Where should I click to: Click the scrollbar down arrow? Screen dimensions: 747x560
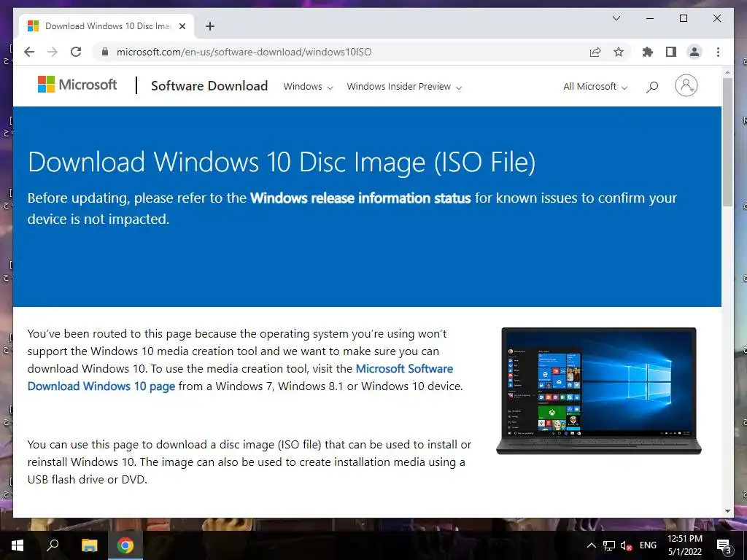point(727,511)
